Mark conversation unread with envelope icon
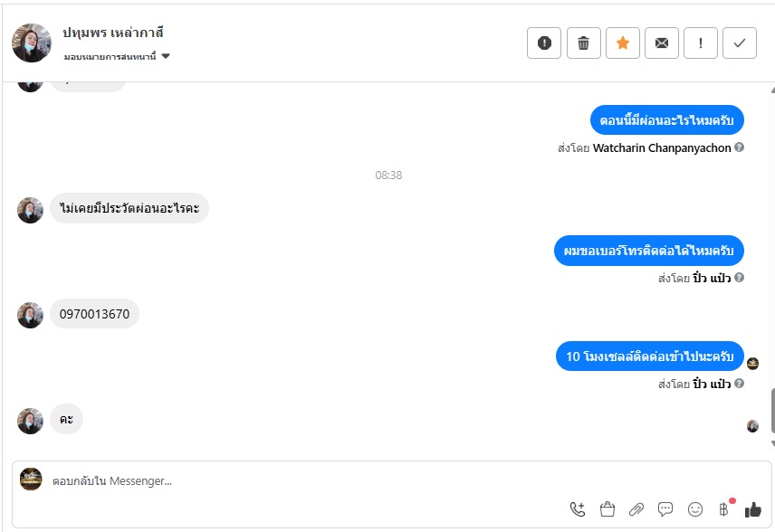775x532 pixels. pyautogui.click(x=661, y=43)
